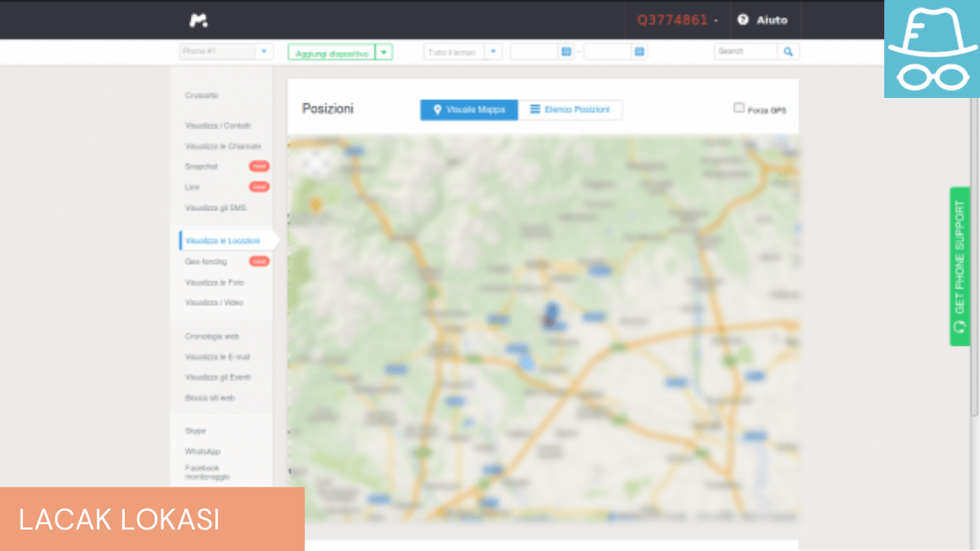Open the end date calendar icon
Viewport: 980px width, 551px height.
pos(639,51)
